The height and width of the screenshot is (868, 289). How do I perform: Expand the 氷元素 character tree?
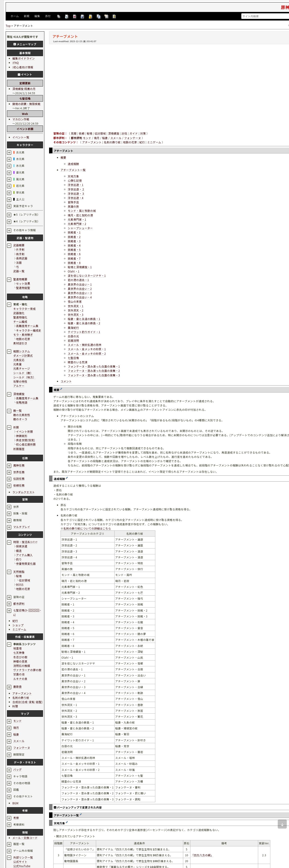(9, 166)
